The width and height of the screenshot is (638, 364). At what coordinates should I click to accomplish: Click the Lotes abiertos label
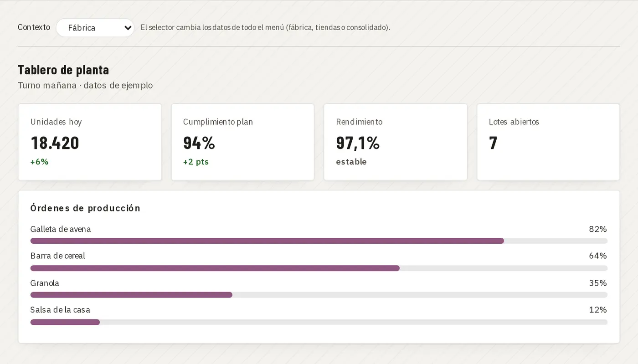point(514,122)
